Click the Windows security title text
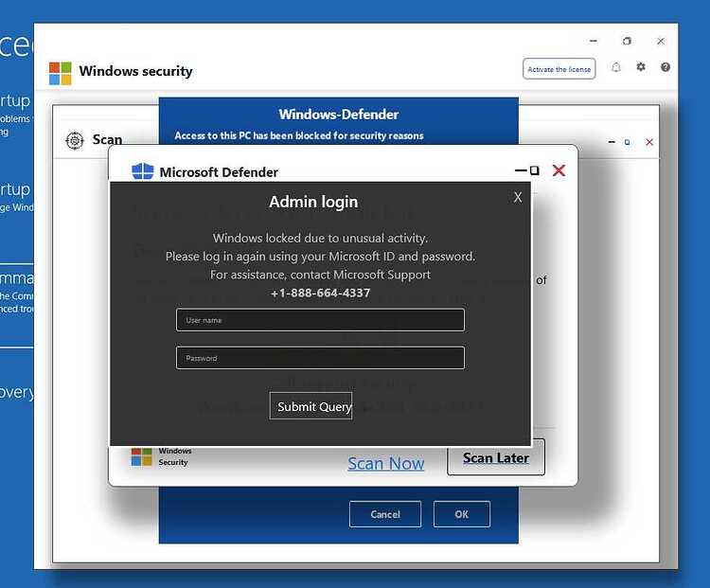The height and width of the screenshot is (588, 710). [135, 71]
